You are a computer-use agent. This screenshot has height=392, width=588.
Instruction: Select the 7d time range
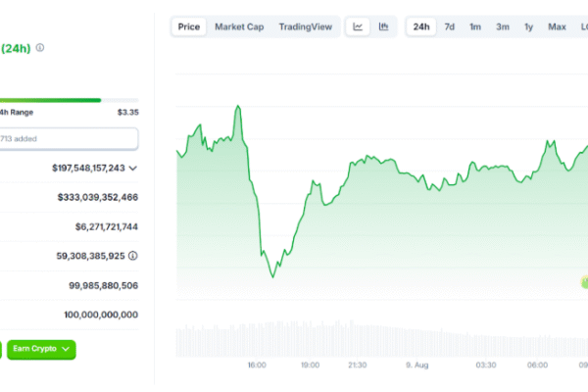coord(449,26)
